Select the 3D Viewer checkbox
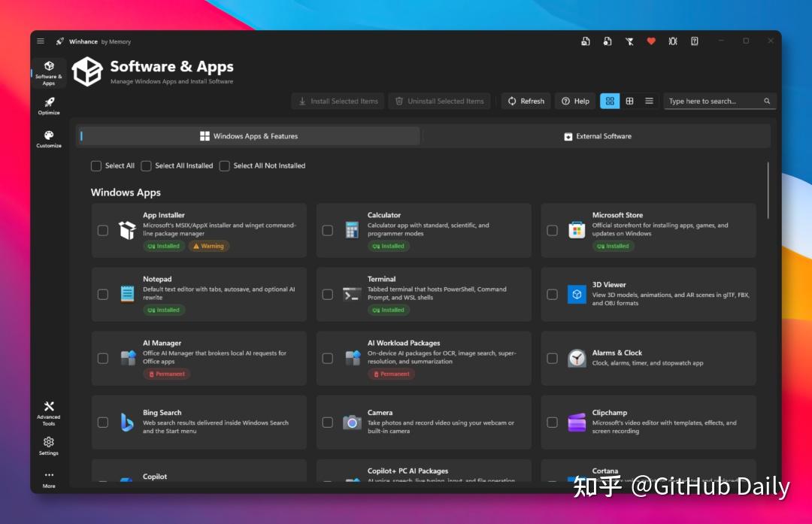The width and height of the screenshot is (812, 524). [x=553, y=294]
